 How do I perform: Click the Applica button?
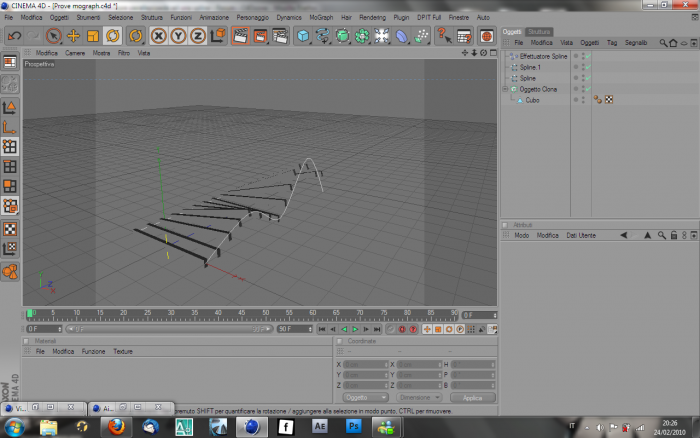coord(473,397)
